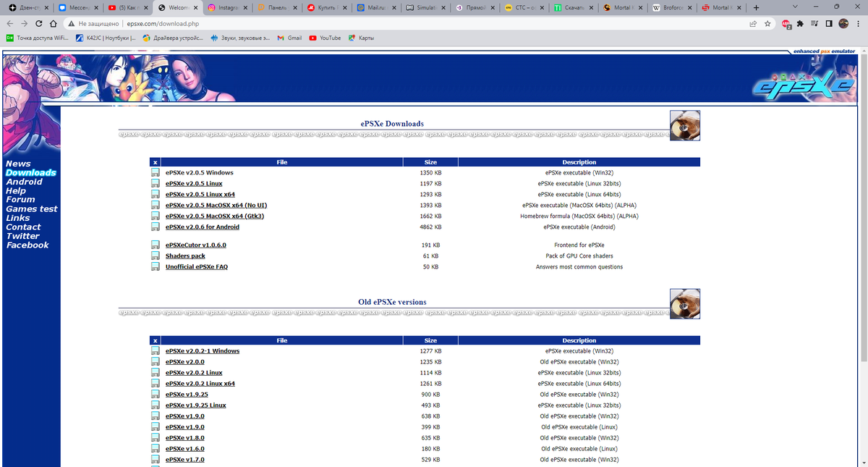868x467 pixels.
Task: Open a new tab with plus button
Action: pyautogui.click(x=756, y=7)
